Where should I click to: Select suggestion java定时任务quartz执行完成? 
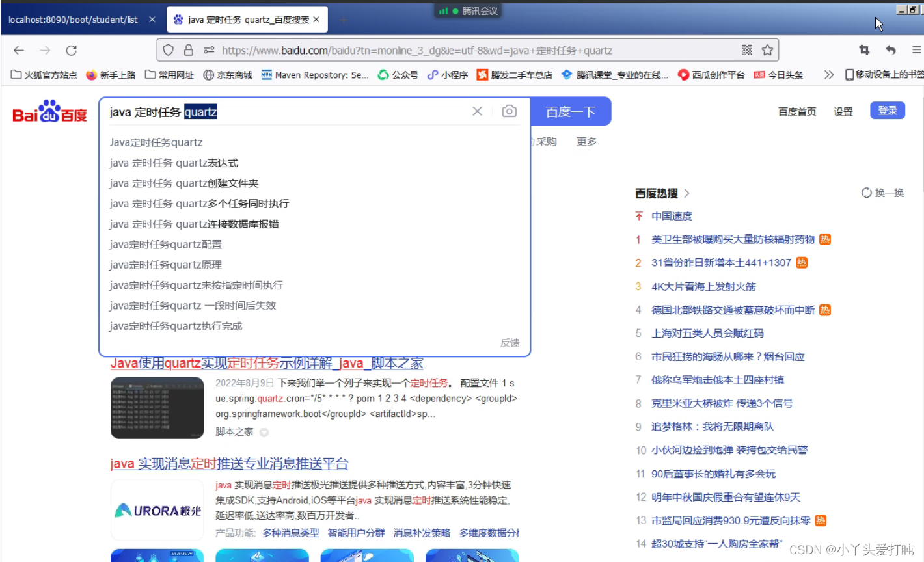point(176,326)
